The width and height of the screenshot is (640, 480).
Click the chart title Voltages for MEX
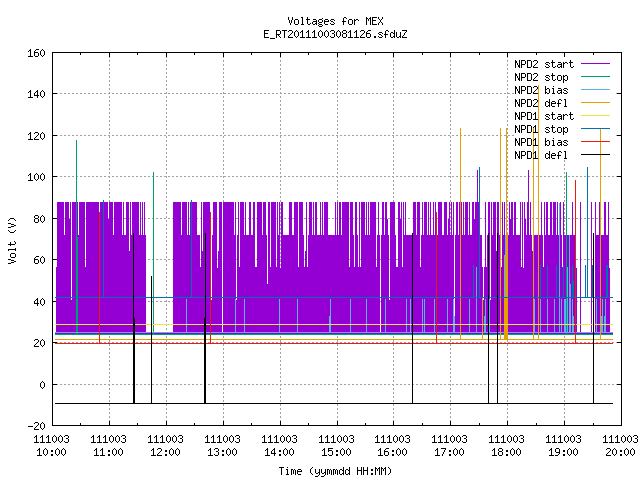tap(336, 21)
